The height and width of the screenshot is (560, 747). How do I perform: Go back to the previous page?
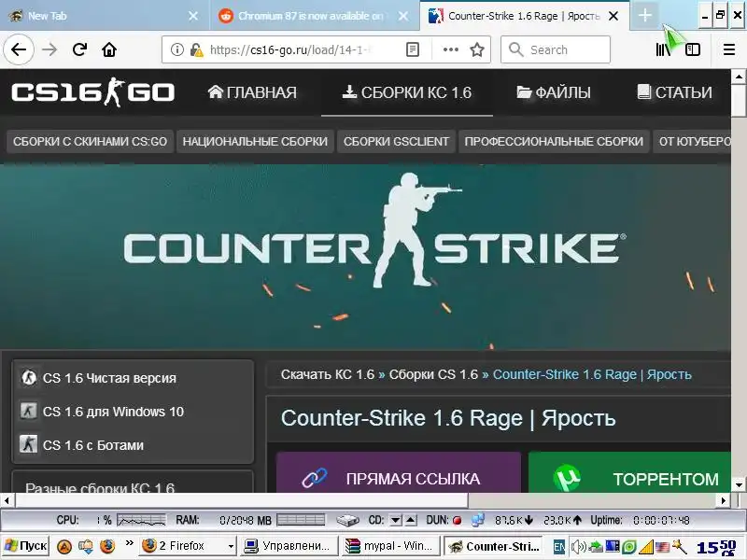coord(19,49)
